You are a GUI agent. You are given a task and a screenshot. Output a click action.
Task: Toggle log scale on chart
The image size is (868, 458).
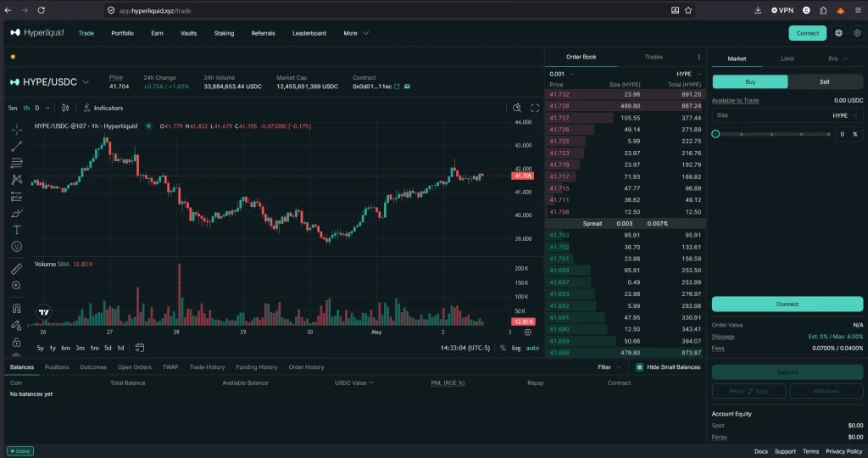point(516,348)
